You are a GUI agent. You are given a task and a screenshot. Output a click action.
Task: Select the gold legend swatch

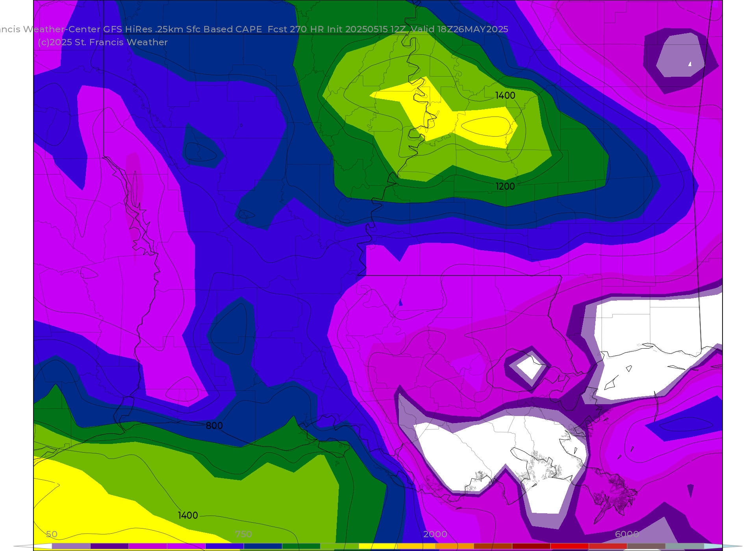coord(416,546)
